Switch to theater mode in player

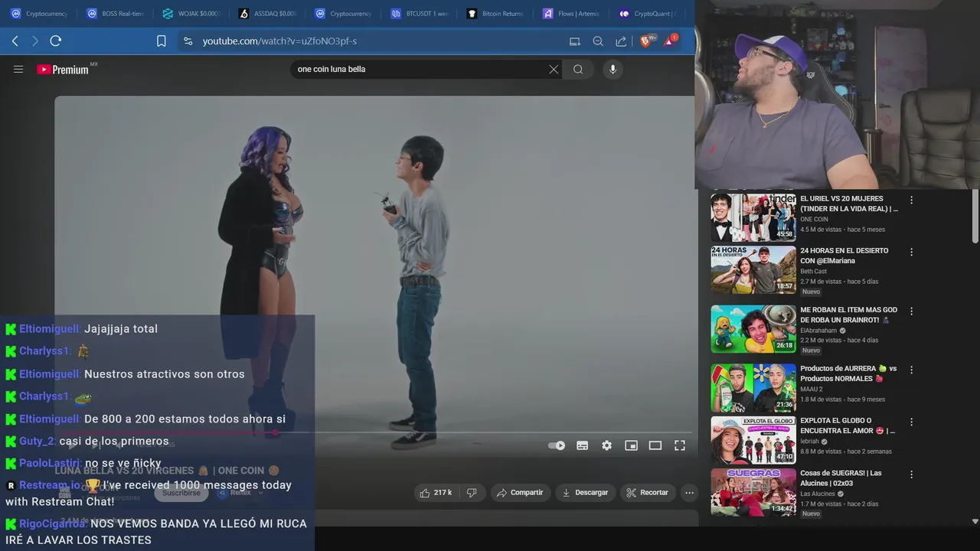(x=655, y=445)
